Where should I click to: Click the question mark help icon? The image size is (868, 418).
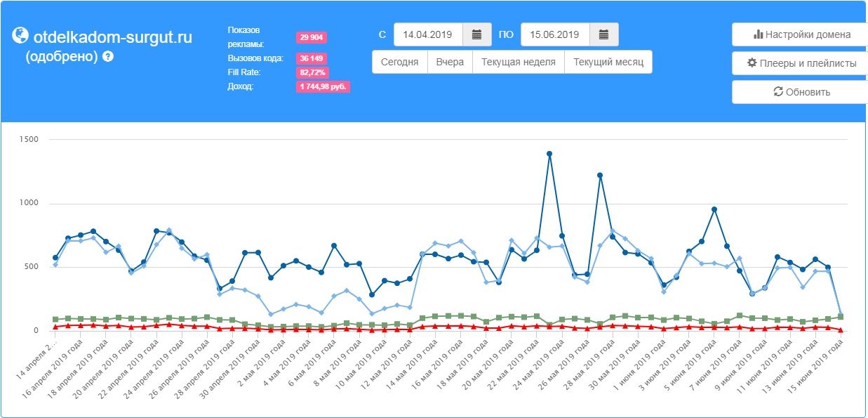108,57
